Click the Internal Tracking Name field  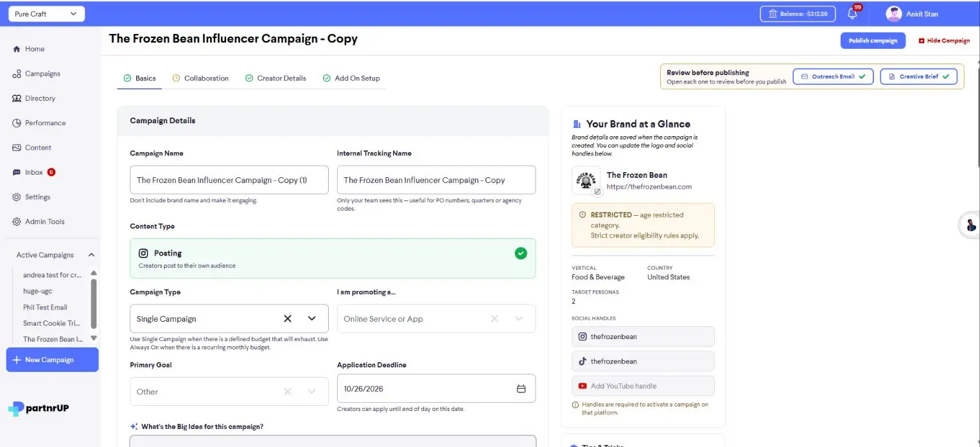click(x=436, y=180)
